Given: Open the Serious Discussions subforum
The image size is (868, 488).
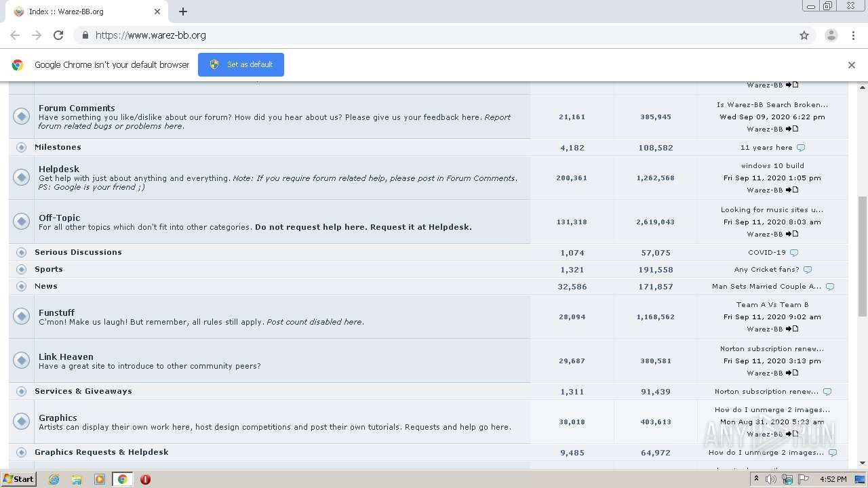Looking at the screenshot, I should [78, 252].
